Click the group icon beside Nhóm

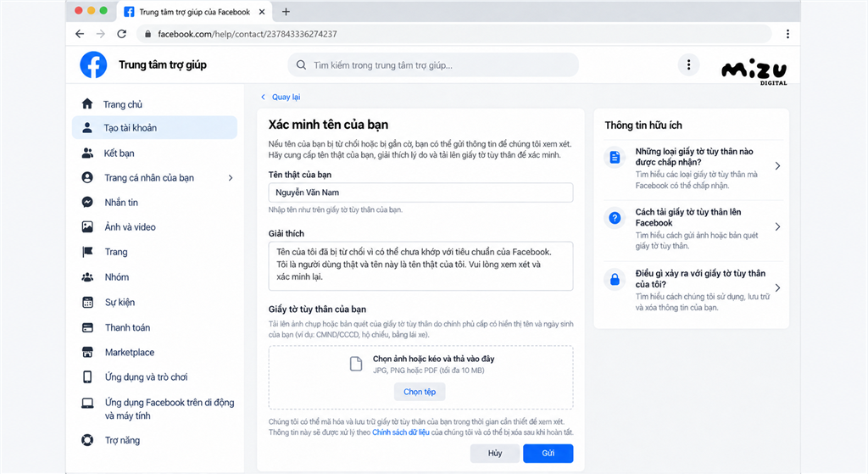87,277
